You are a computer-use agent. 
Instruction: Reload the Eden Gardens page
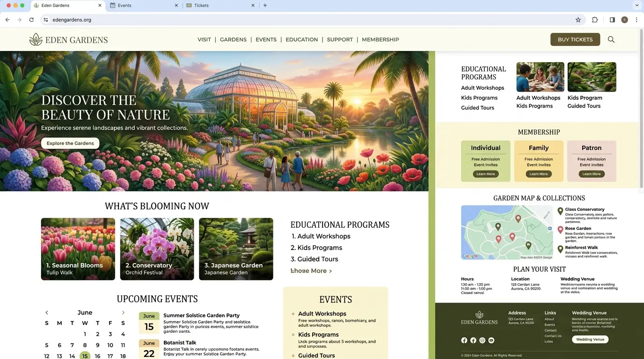tap(31, 20)
